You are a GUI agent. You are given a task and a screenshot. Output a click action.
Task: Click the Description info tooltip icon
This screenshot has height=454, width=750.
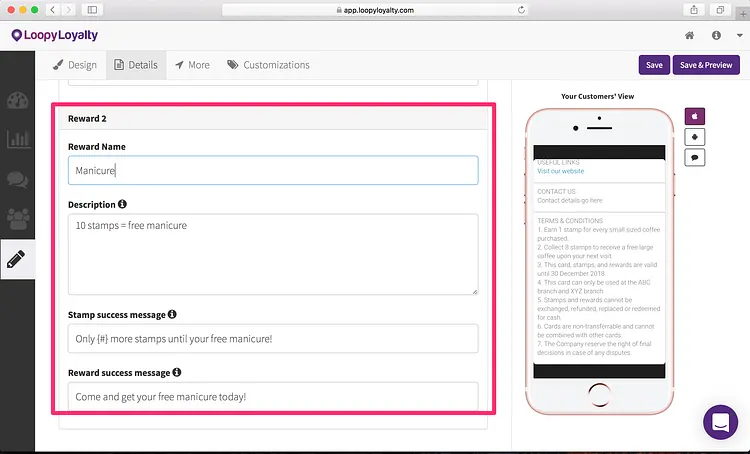click(x=122, y=204)
